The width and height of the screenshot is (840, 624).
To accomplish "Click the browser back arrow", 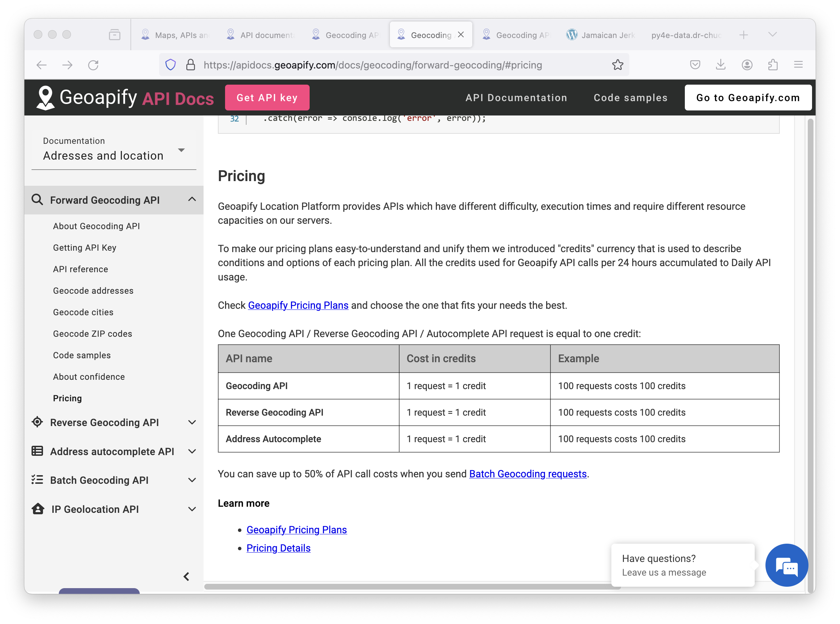I will tap(42, 65).
